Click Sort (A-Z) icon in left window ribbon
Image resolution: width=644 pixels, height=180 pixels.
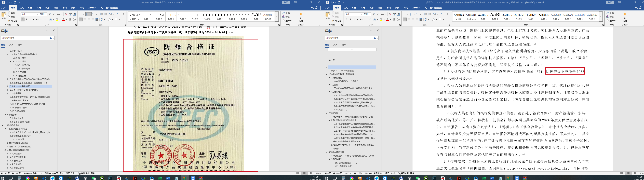(118, 14)
